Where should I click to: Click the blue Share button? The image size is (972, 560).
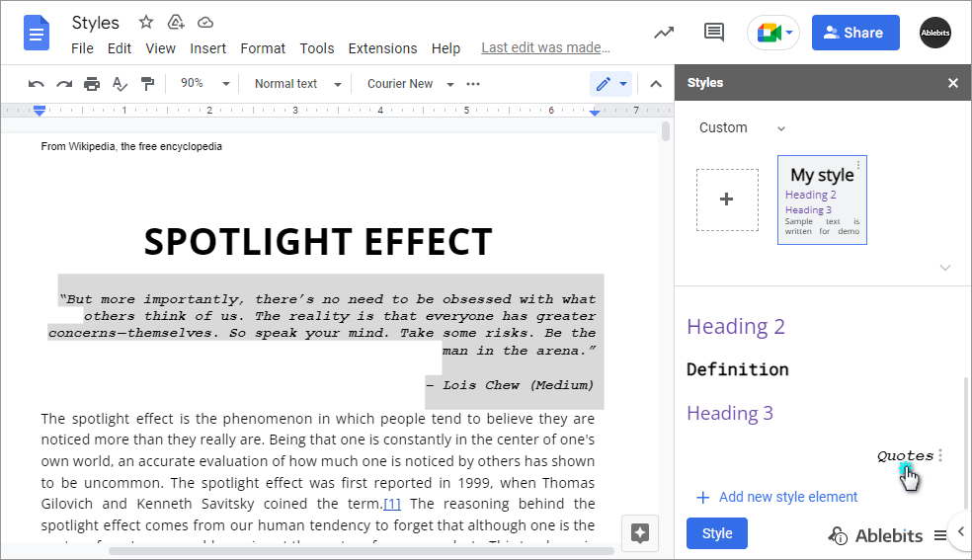tap(855, 33)
